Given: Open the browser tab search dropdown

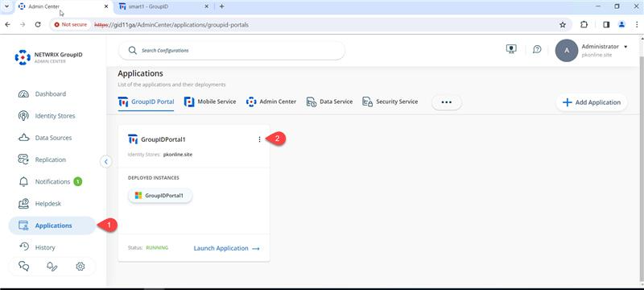Looking at the screenshot, I should [6, 6].
